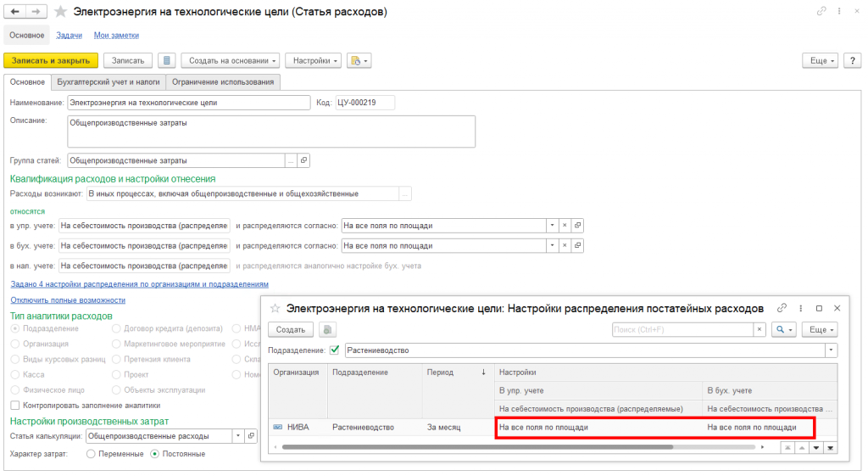Enable Контролировать заполнение аналитики checkbox
The width and height of the screenshot is (868, 476).
point(15,406)
